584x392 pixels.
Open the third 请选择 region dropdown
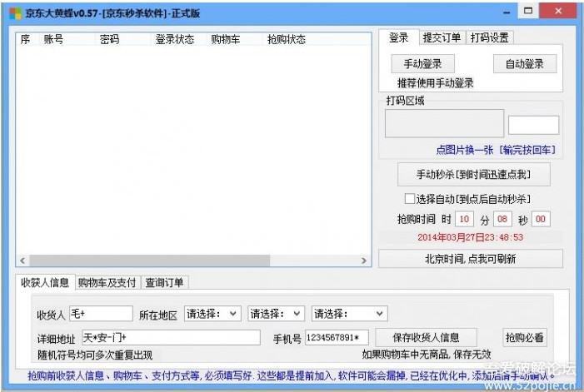point(349,314)
